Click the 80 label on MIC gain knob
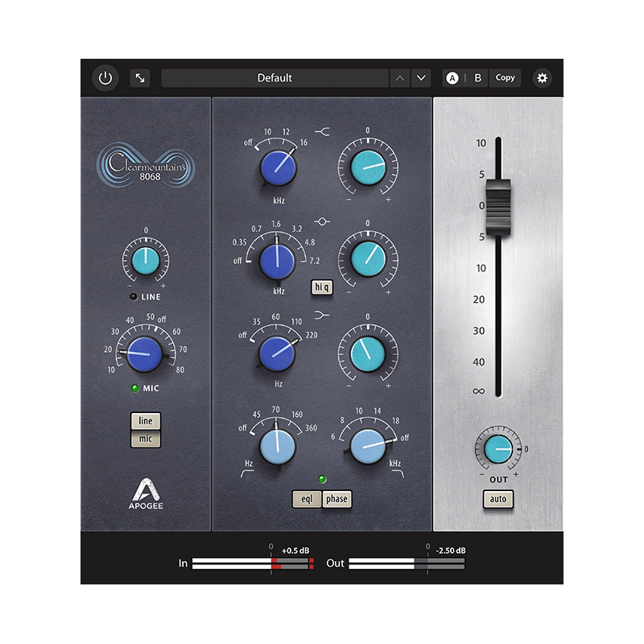Screen dimensions: 644x644 180,369
